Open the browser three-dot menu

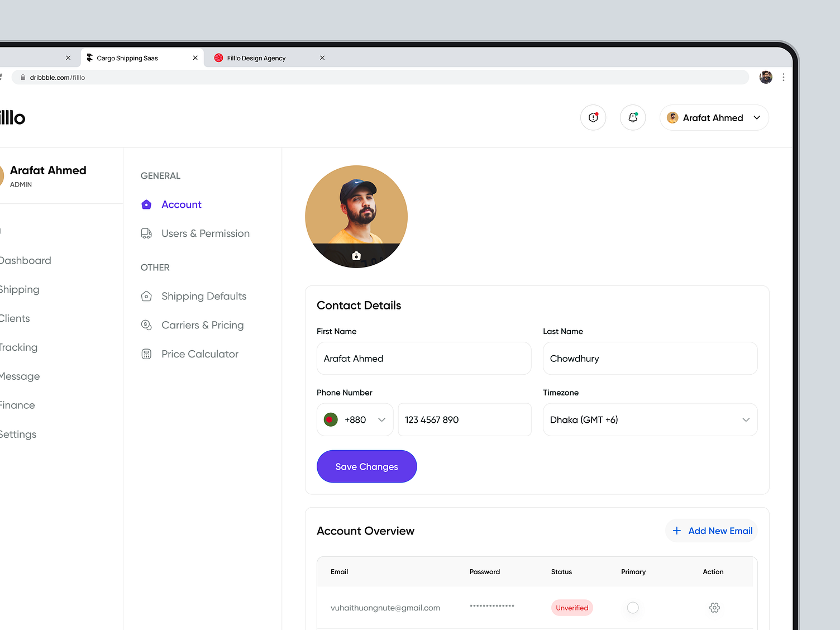coord(784,77)
